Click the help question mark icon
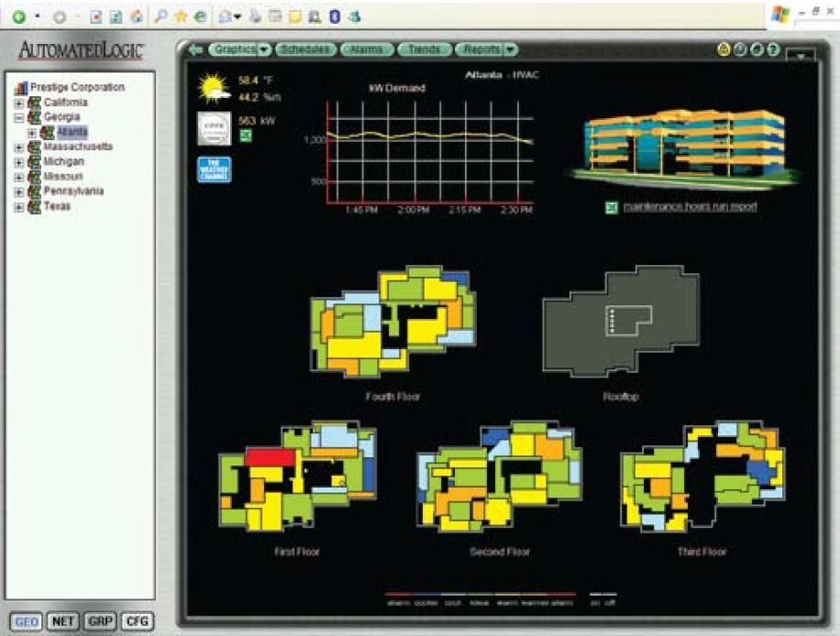Viewport: 840px width, 636px height. [772, 49]
